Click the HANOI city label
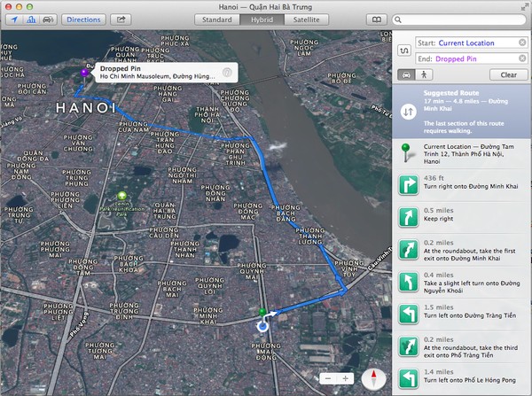The image size is (532, 396). (86, 108)
